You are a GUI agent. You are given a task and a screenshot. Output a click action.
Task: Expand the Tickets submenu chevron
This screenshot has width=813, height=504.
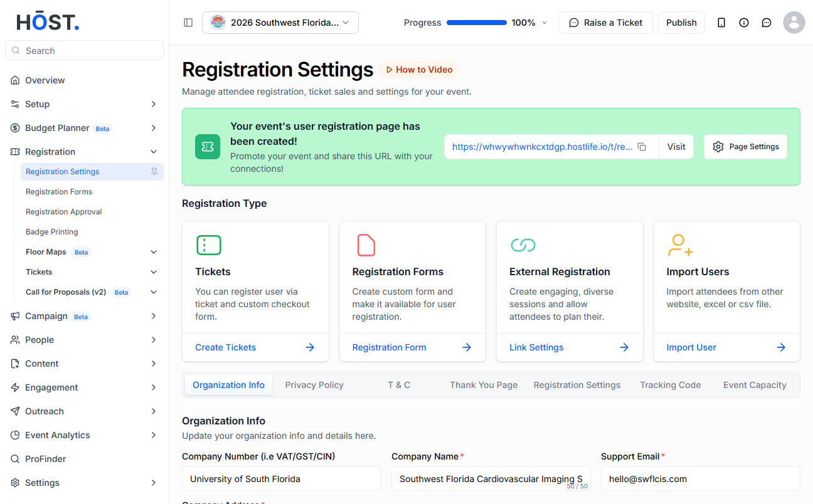tap(154, 272)
